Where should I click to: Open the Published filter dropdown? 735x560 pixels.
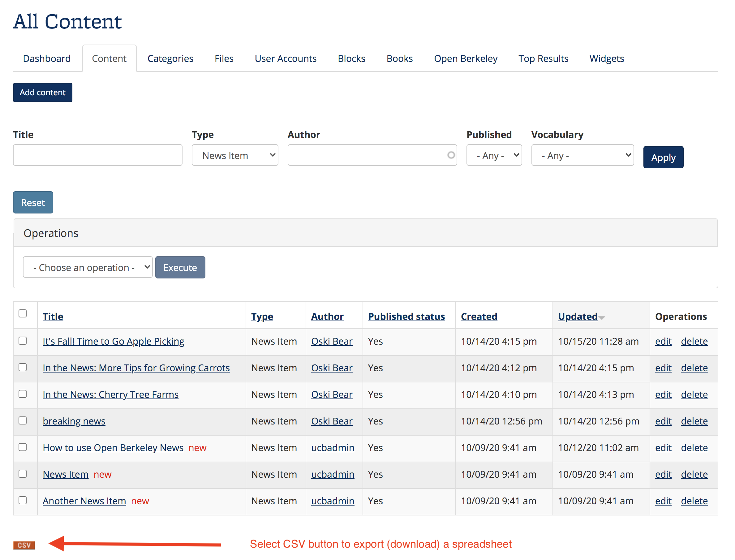pyautogui.click(x=494, y=155)
